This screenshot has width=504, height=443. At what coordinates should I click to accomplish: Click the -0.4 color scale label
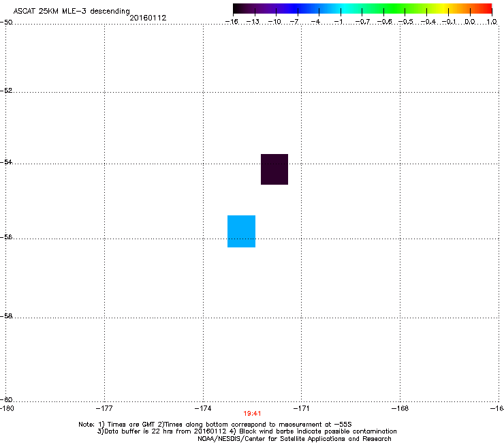pyautogui.click(x=428, y=22)
